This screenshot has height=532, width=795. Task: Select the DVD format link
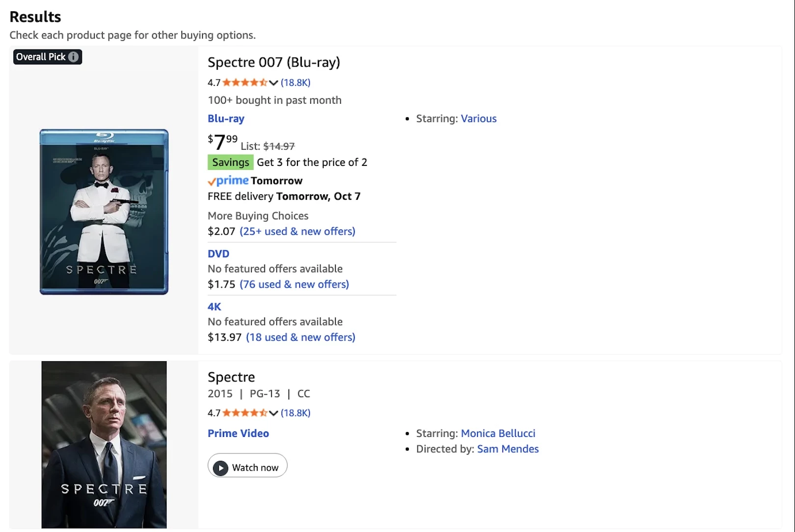click(x=218, y=254)
